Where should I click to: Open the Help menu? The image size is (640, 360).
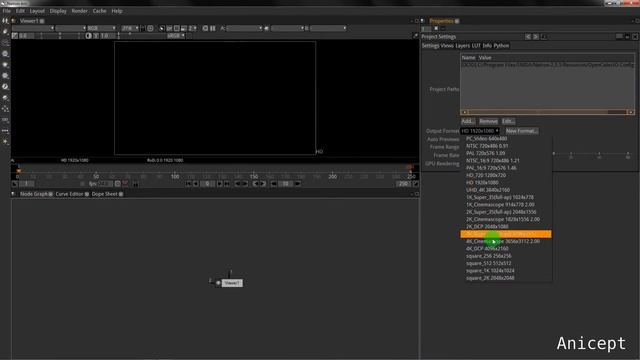[117, 11]
